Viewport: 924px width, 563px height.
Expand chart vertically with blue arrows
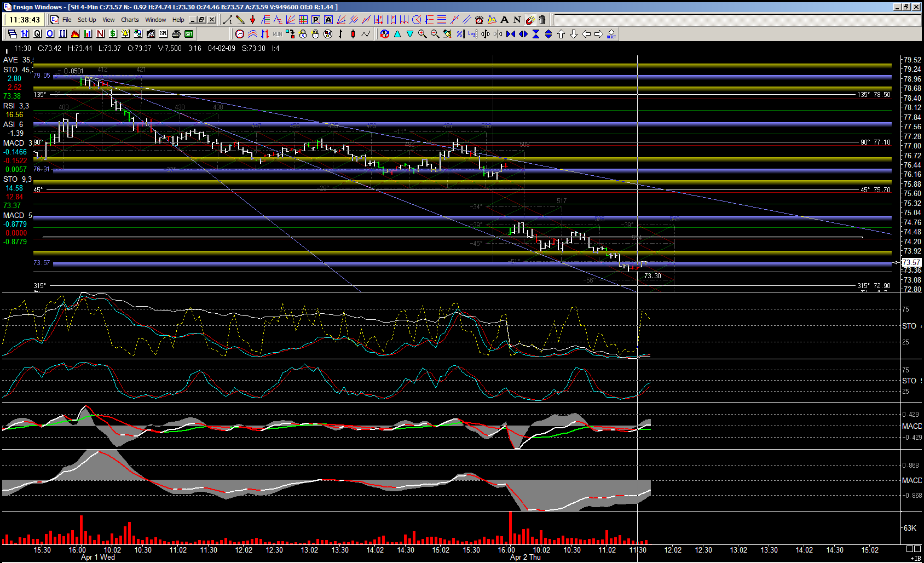tap(548, 34)
